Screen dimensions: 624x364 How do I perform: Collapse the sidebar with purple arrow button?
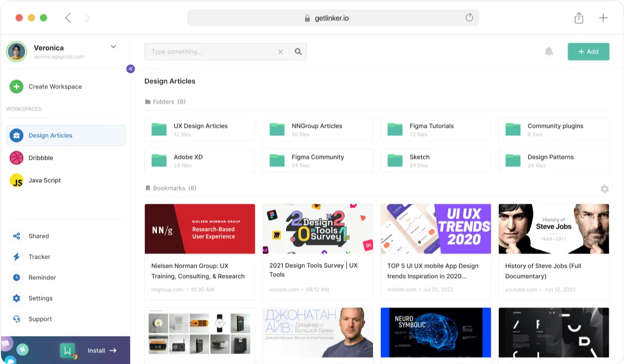click(x=130, y=69)
